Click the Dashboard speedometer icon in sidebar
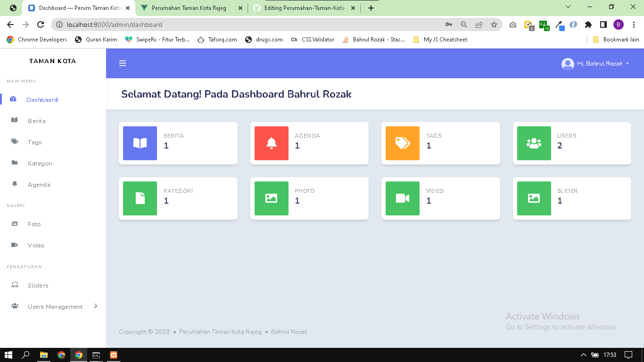644x362 pixels. (13, 99)
